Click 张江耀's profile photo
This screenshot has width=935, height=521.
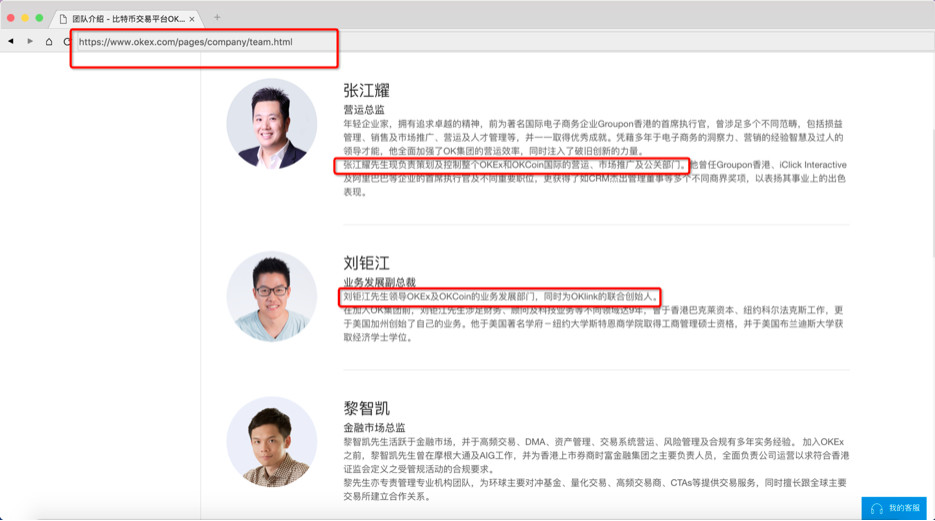pos(271,124)
